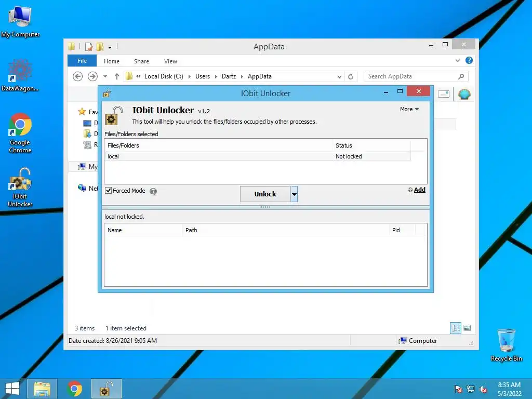Open My Computer desktop icon
532x399 pixels.
(x=20, y=21)
